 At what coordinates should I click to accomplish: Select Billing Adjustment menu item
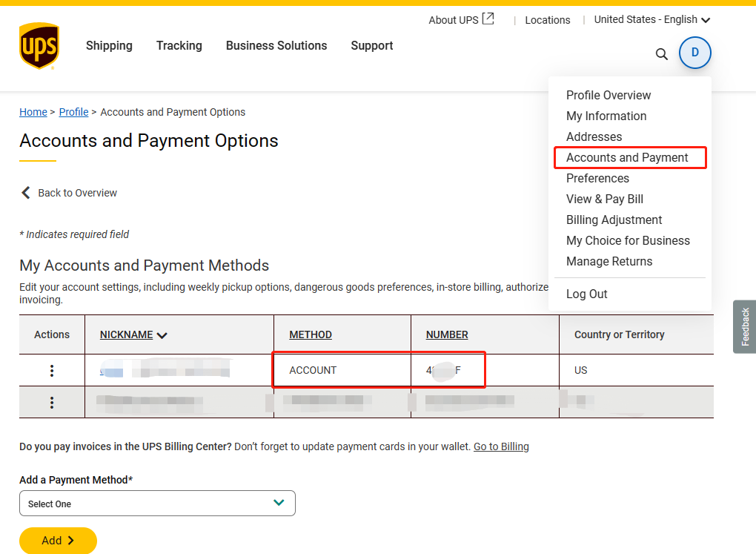tap(614, 220)
